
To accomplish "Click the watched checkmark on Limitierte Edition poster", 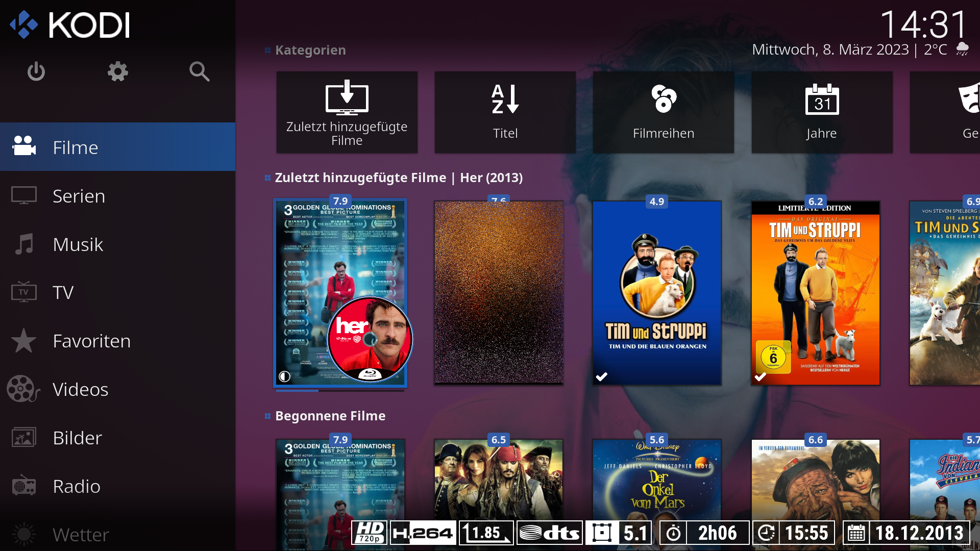I will pyautogui.click(x=761, y=377).
